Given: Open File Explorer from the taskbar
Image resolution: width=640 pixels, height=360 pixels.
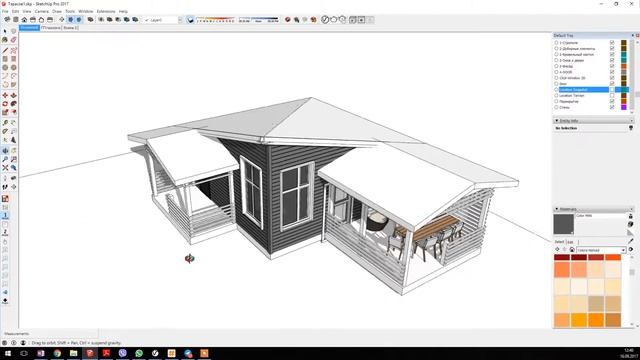Looking at the screenshot, I should point(73,353).
